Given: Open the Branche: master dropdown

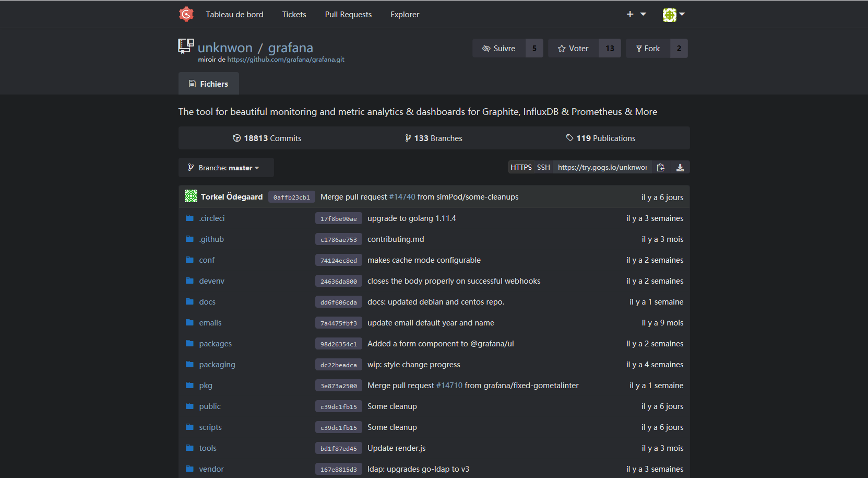Looking at the screenshot, I should pyautogui.click(x=225, y=167).
